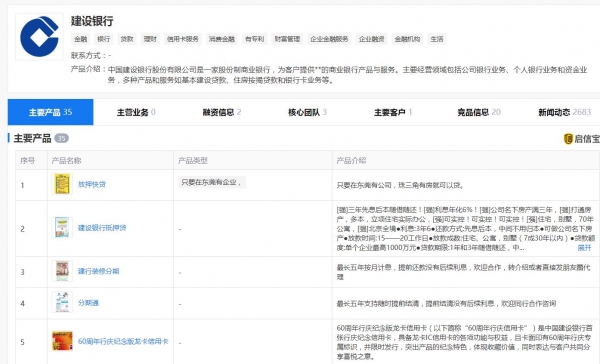Open the 建设银行抵押贷 product thumbnail
This screenshot has width=600, height=364.
click(x=62, y=227)
